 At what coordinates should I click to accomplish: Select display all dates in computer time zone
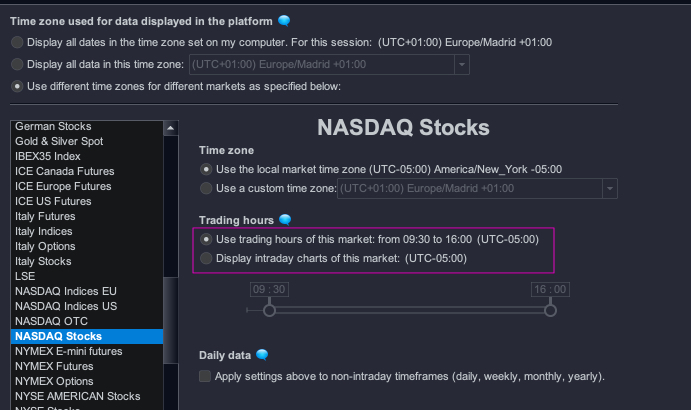click(x=17, y=43)
